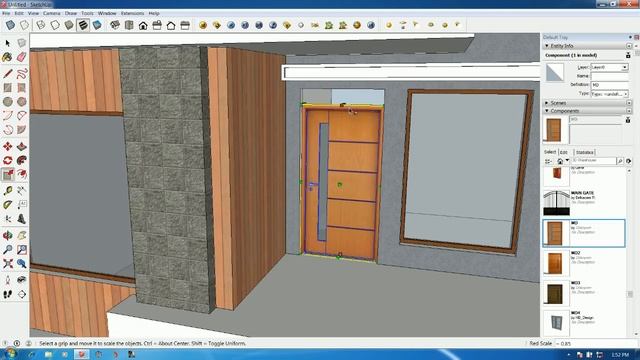Select the Freehand drawing tool
Image resolution: width=640 pixels, height=360 pixels.
point(22,73)
